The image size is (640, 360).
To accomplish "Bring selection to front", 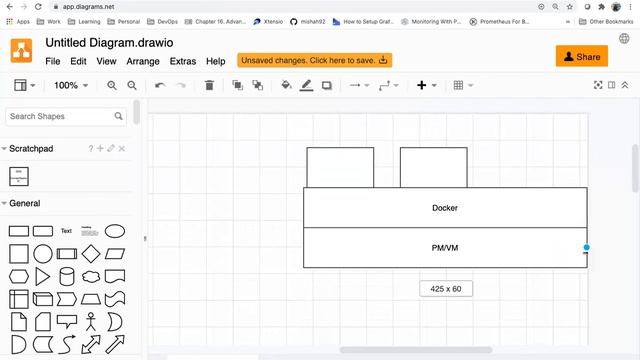I will [238, 85].
